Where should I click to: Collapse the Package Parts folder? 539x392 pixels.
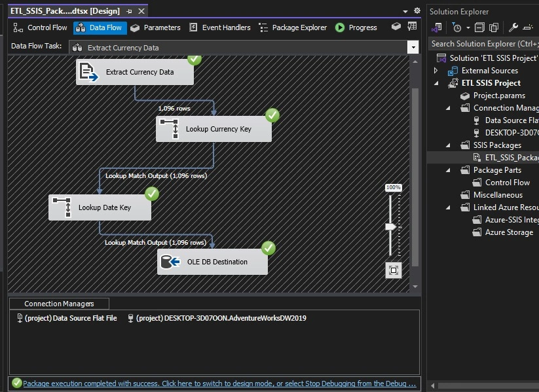click(x=448, y=170)
